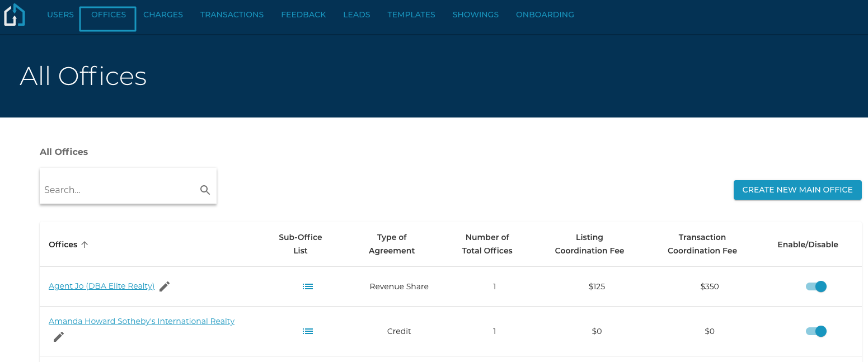The width and height of the screenshot is (868, 362).
Task: Click the search magnifier icon
Action: [x=205, y=190]
